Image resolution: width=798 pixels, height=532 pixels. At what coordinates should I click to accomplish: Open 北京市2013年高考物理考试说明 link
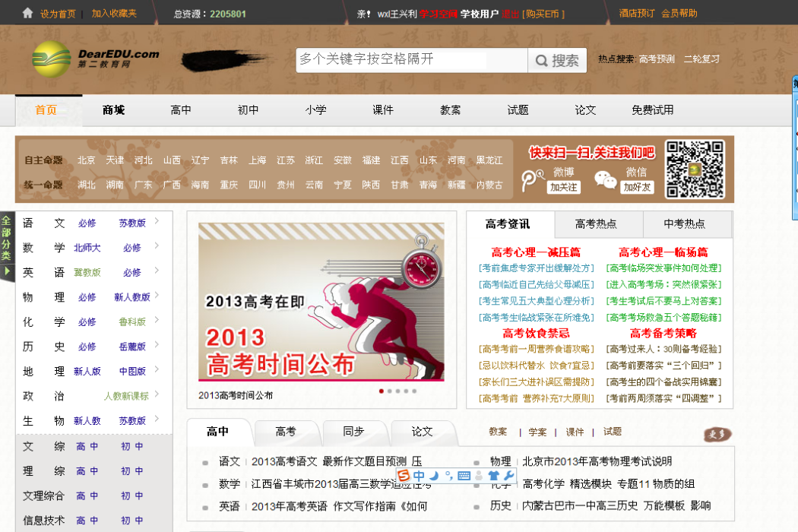click(x=597, y=461)
